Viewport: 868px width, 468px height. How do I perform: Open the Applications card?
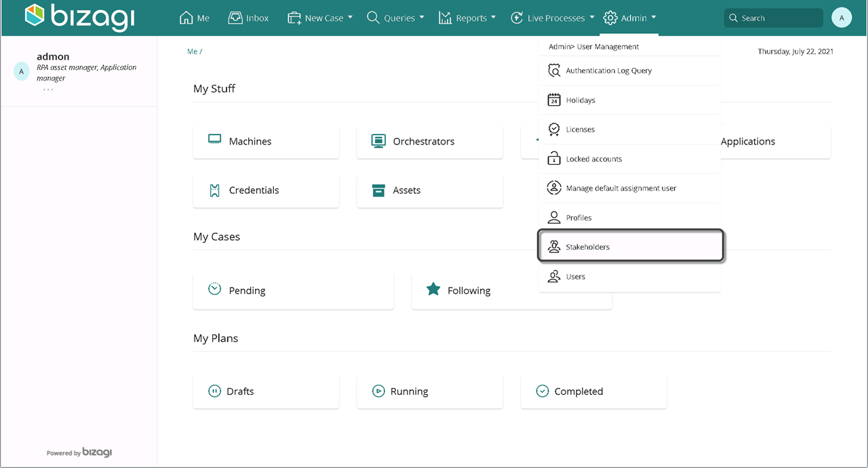click(775, 141)
